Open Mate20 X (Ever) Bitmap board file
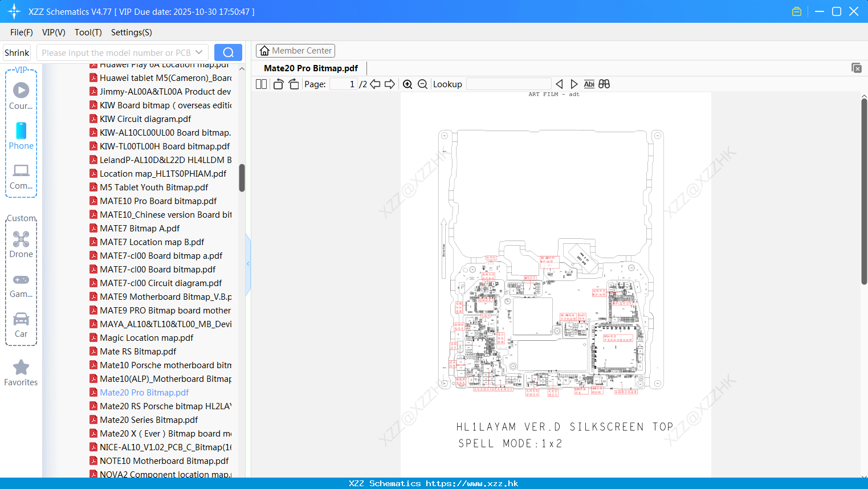 161,434
